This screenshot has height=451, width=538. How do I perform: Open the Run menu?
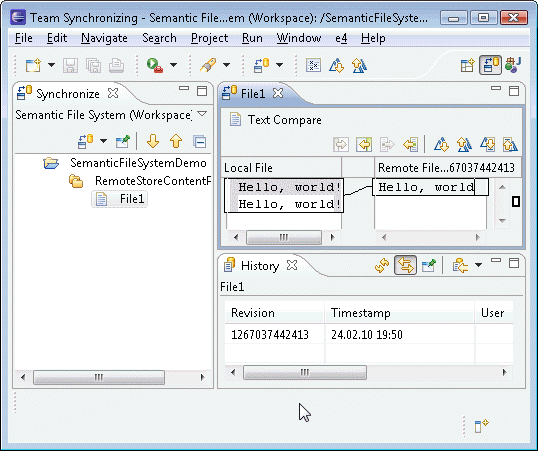click(252, 38)
